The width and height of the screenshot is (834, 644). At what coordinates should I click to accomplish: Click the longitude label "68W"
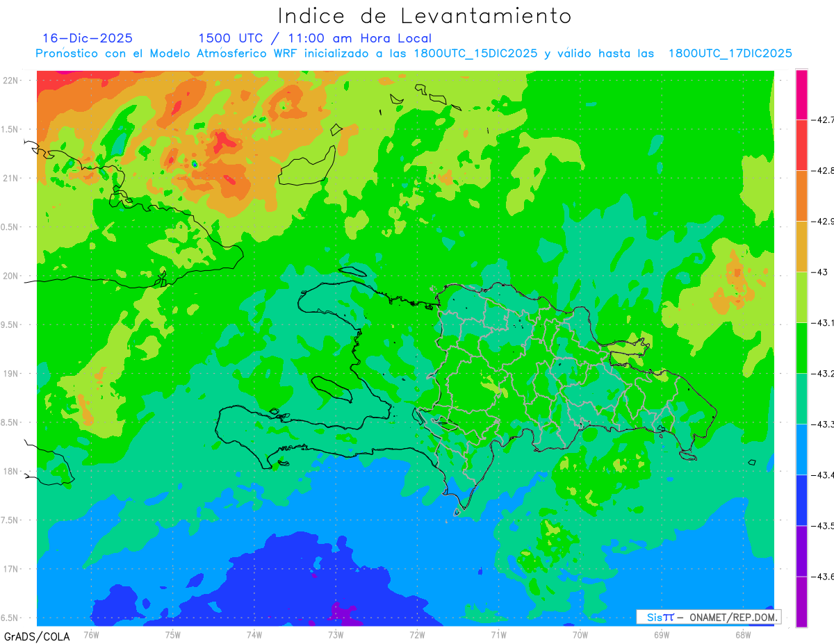pos(743,635)
